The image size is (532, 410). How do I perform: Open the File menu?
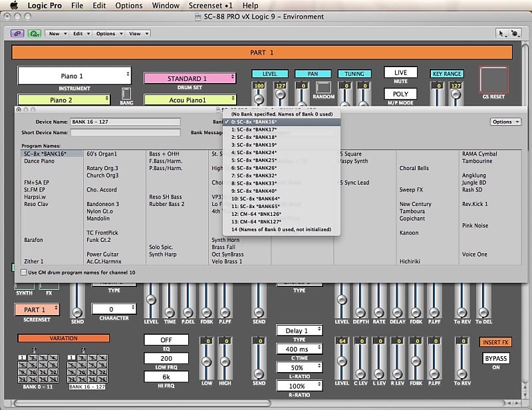click(x=77, y=5)
